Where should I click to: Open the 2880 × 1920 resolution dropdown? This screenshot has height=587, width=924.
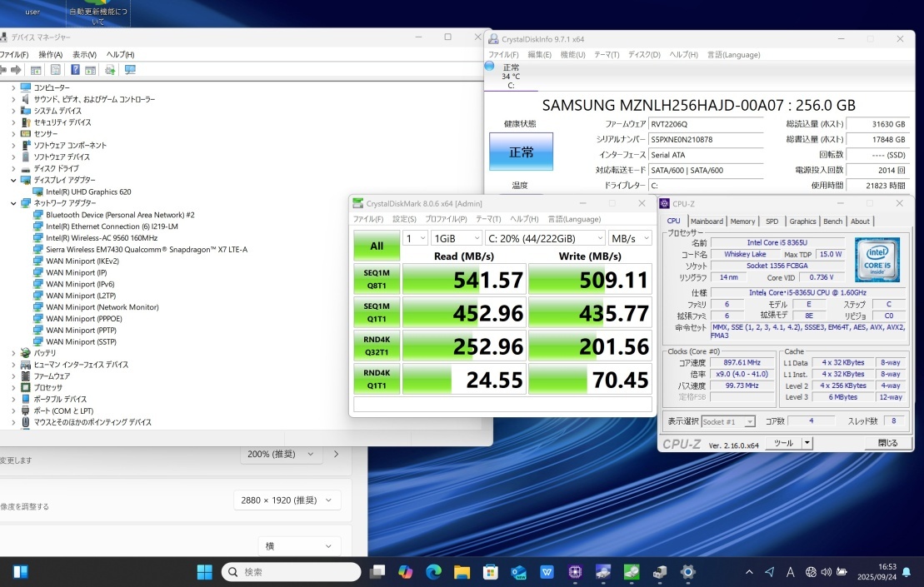coord(287,500)
